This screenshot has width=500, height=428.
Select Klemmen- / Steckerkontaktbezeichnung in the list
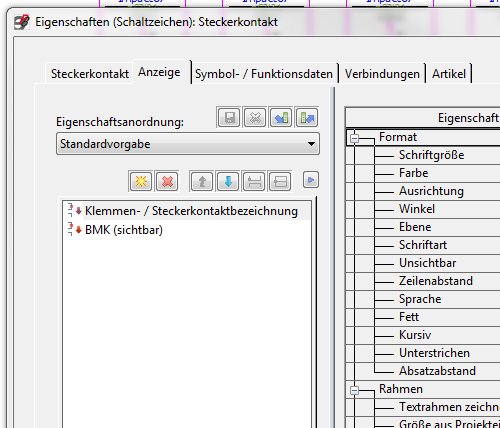pyautogui.click(x=191, y=211)
